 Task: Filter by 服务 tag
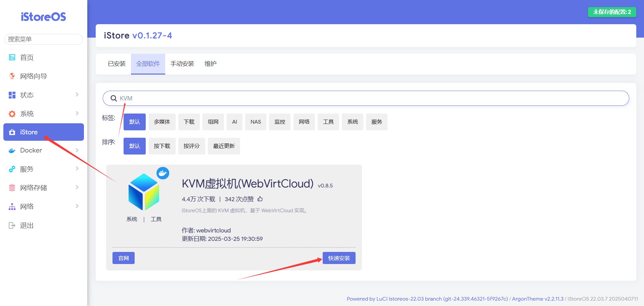[x=377, y=122]
